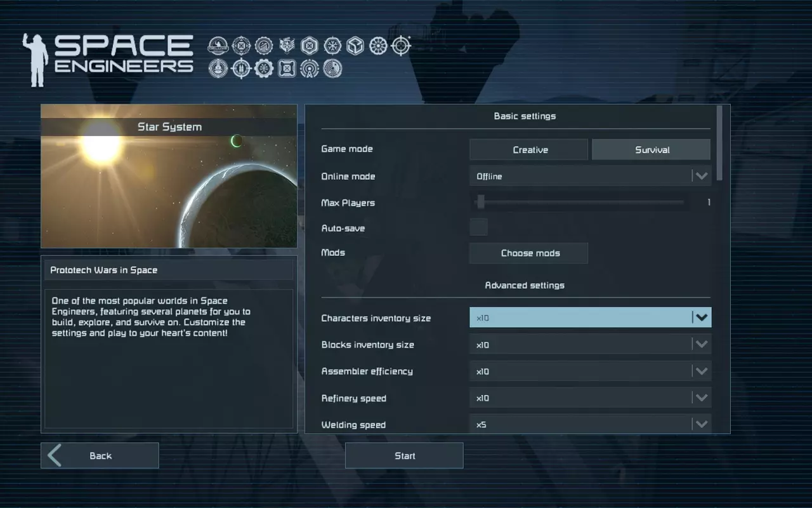This screenshot has width=812, height=508.
Task: Click the 'Refinery speed' label
Action: pyautogui.click(x=354, y=398)
